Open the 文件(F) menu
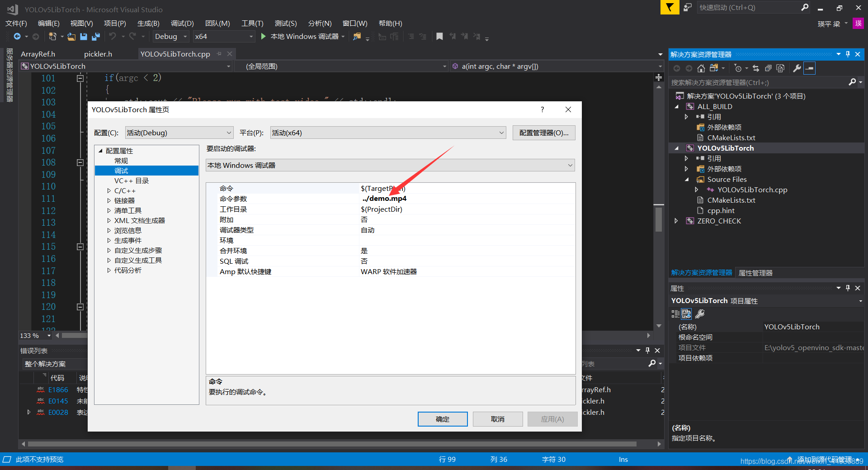 pyautogui.click(x=16, y=23)
